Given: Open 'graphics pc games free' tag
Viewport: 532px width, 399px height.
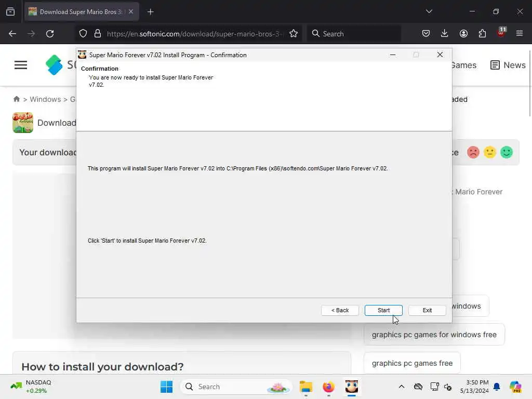Looking at the screenshot, I should click(412, 363).
